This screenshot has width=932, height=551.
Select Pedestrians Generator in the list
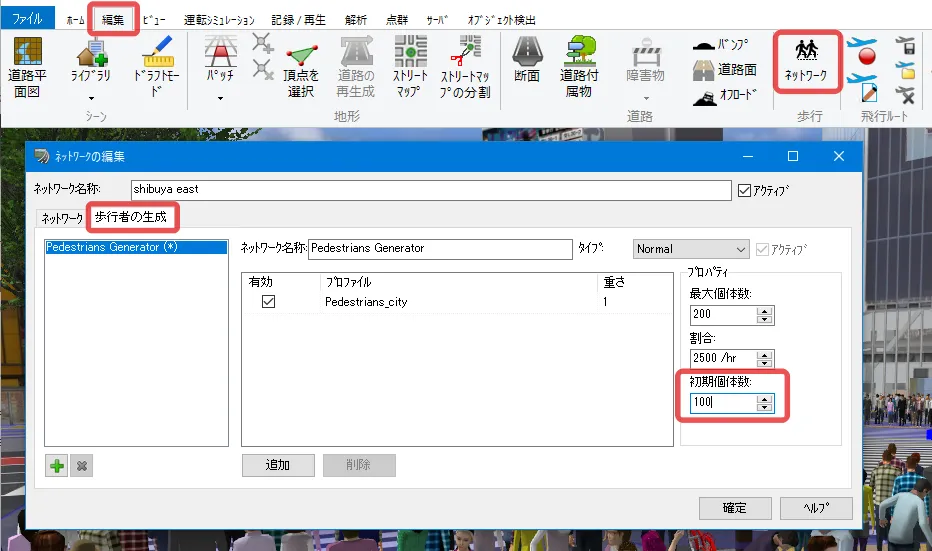pyautogui.click(x=112, y=247)
